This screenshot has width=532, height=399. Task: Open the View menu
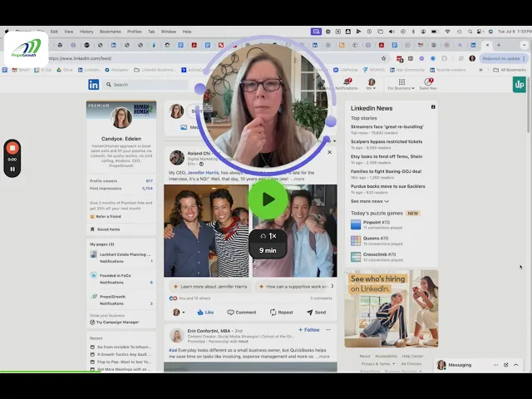[x=69, y=32]
